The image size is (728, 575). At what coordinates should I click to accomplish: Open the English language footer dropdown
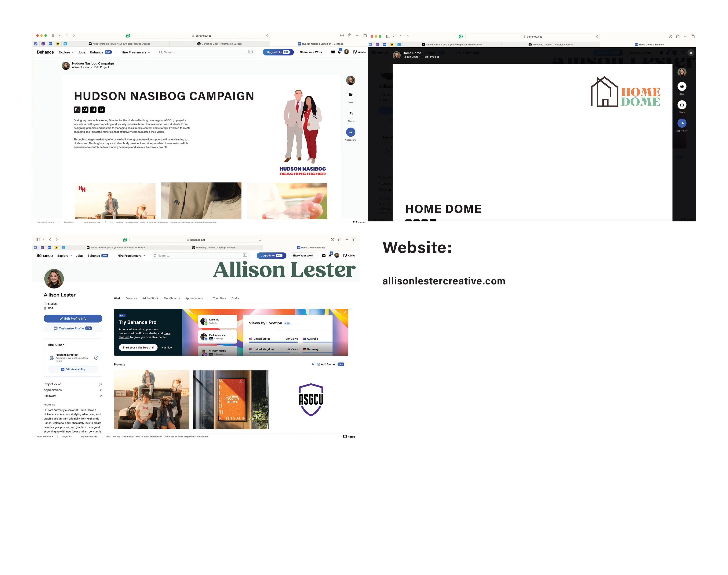point(67,437)
